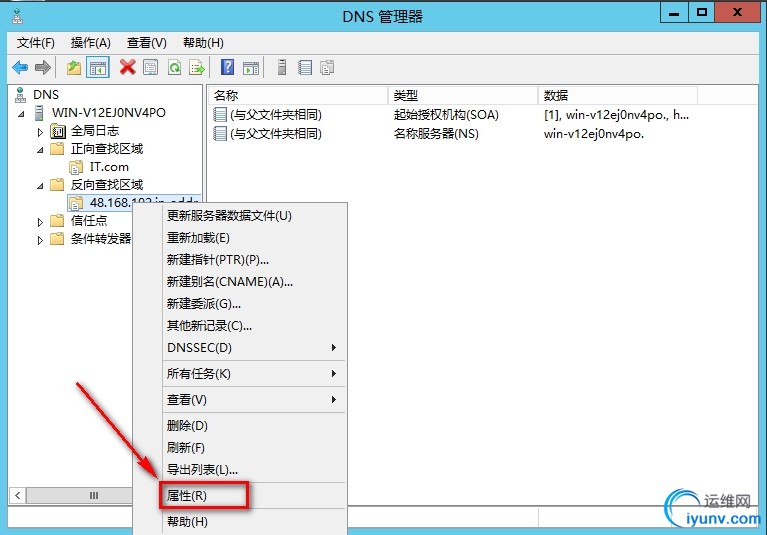Click the green Refresh toolbar icon

(x=174, y=67)
